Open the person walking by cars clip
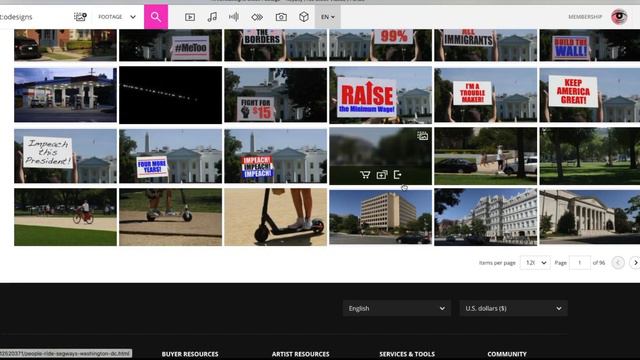This screenshot has height=360, width=640. pos(486,156)
